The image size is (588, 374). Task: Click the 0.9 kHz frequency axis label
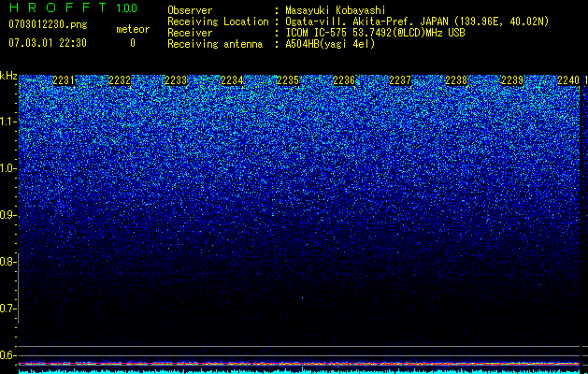point(7,215)
